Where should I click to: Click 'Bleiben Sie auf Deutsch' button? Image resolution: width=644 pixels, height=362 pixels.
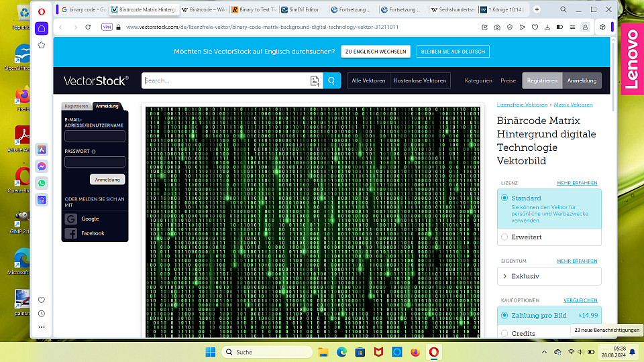[453, 52]
